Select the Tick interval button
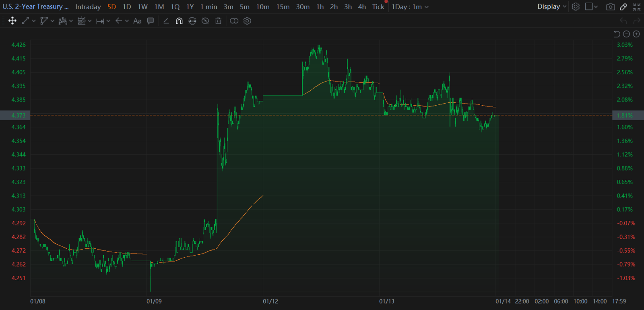The image size is (644, 310). coord(378,7)
